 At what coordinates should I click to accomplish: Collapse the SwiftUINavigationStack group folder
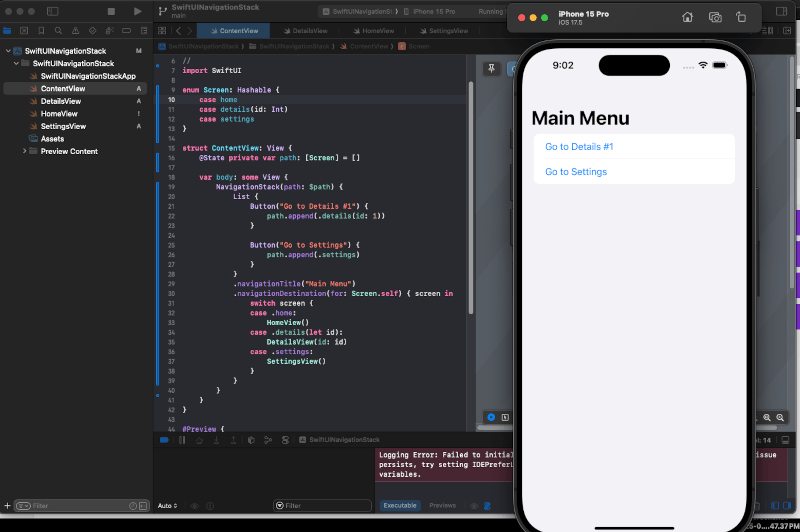click(16, 63)
